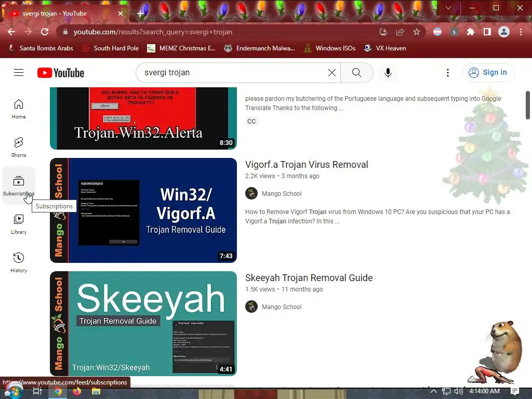Image resolution: width=532 pixels, height=399 pixels.
Task: Click the page vertical scrollbar thumb
Action: click(528, 105)
